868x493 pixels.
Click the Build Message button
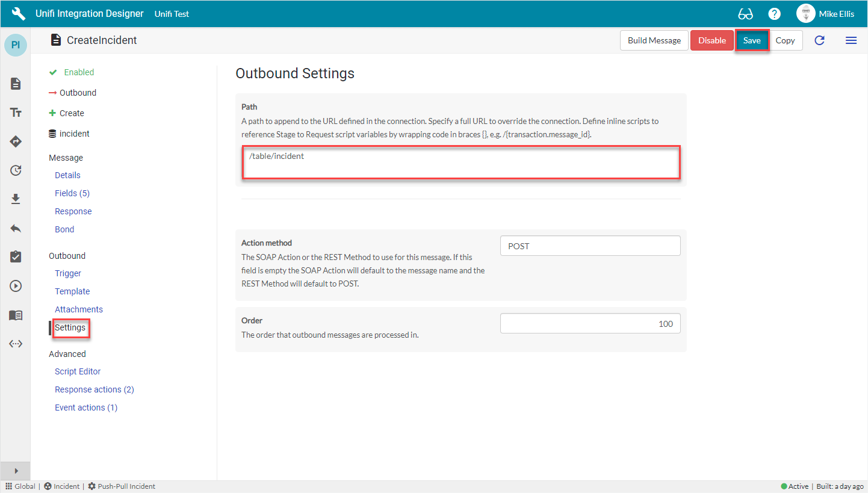click(x=654, y=40)
